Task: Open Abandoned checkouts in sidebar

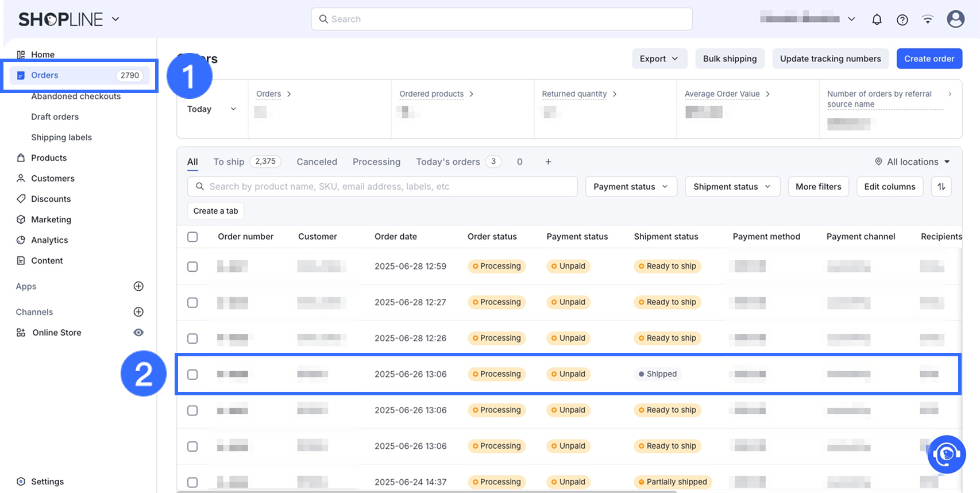Action: pos(76,96)
